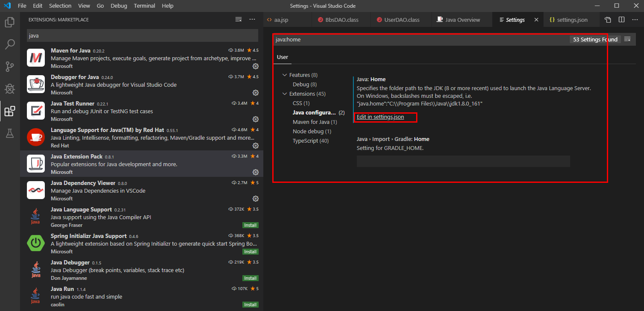
Task: Open the Java Dependency Viewer list entry
Action: coord(142,190)
